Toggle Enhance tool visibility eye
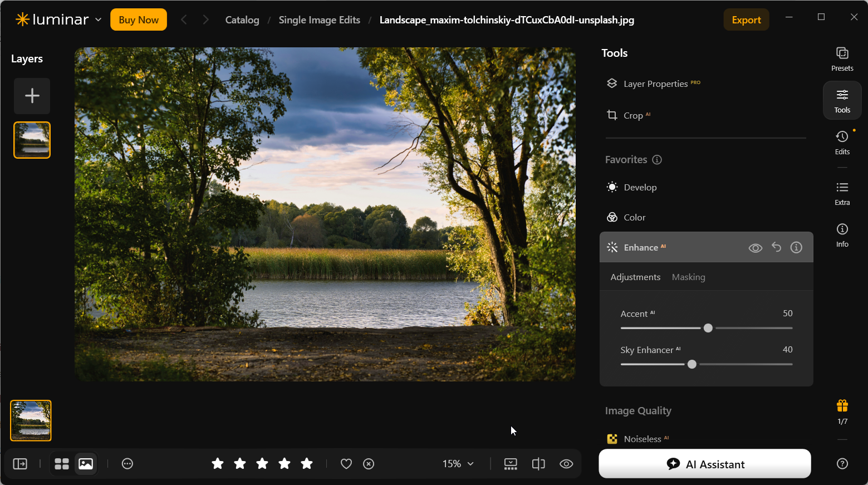This screenshot has height=485, width=868. click(755, 248)
